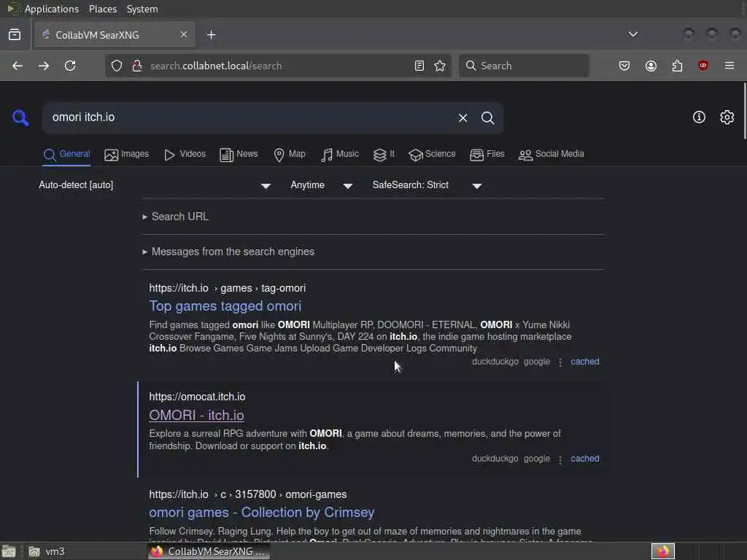
Task: Open cached link for Top games result
Action: point(585,362)
